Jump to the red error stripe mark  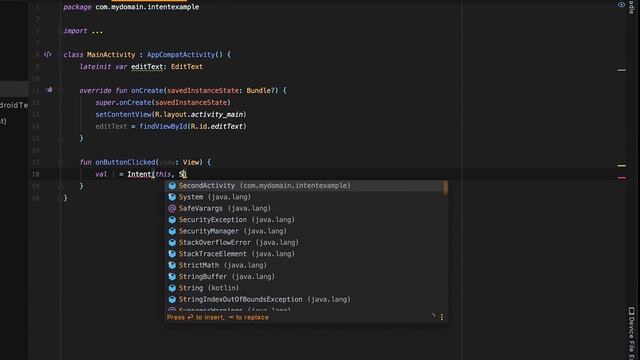tap(621, 178)
